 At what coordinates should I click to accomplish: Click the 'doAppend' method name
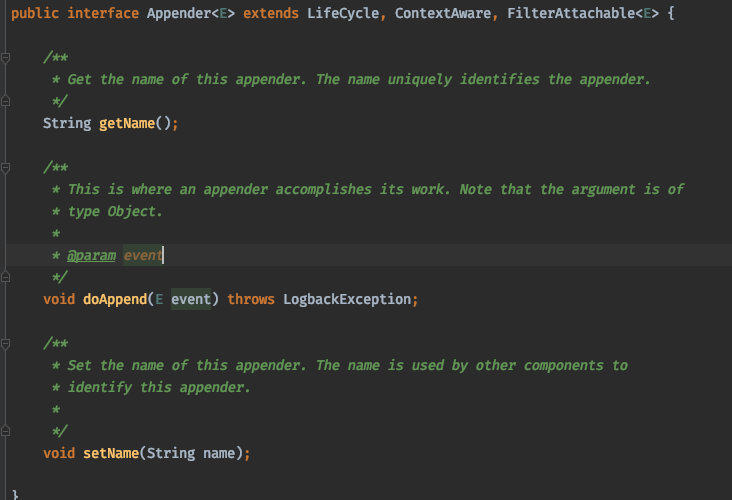(x=115, y=299)
